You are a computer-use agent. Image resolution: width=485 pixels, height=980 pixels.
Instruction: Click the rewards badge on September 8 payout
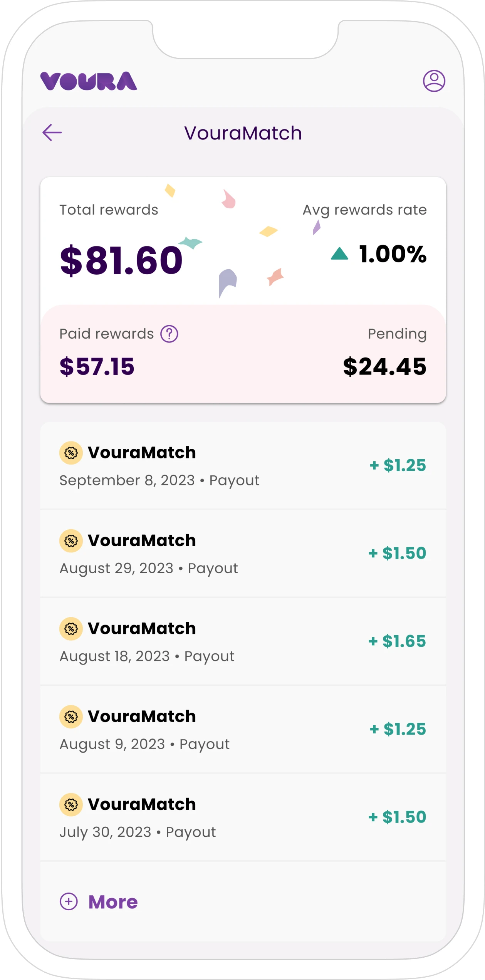click(72, 453)
